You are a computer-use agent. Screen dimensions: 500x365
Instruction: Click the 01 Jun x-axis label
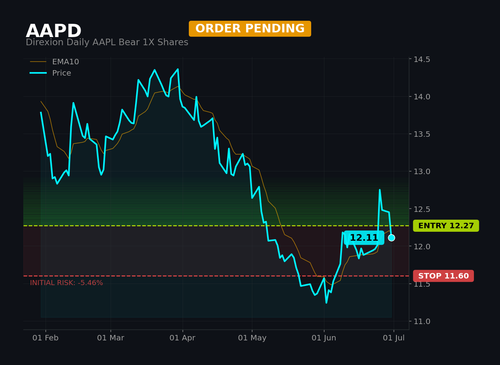pos(324,338)
